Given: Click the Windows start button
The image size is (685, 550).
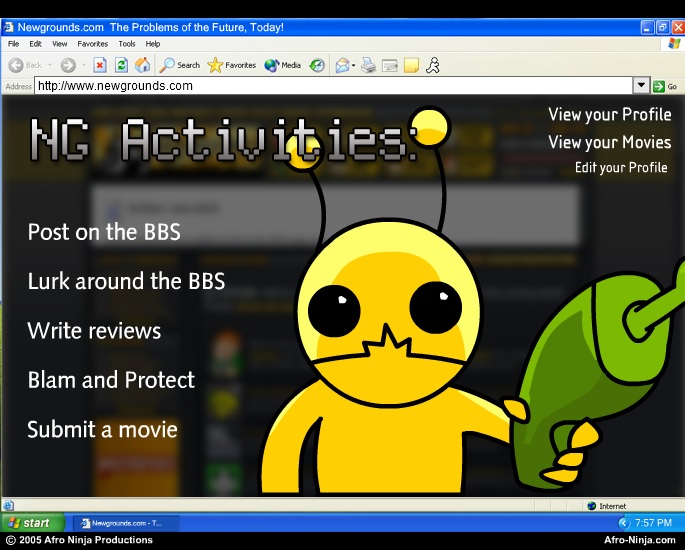Looking at the screenshot, I should 32,523.
